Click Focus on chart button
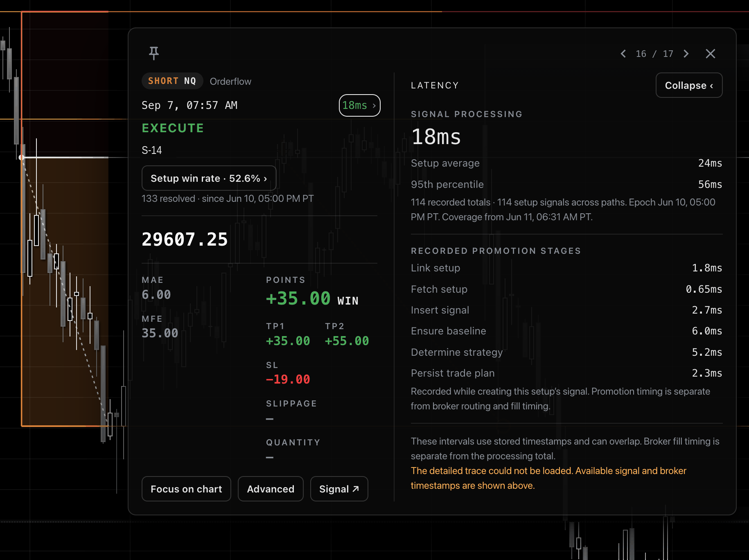 click(x=186, y=489)
